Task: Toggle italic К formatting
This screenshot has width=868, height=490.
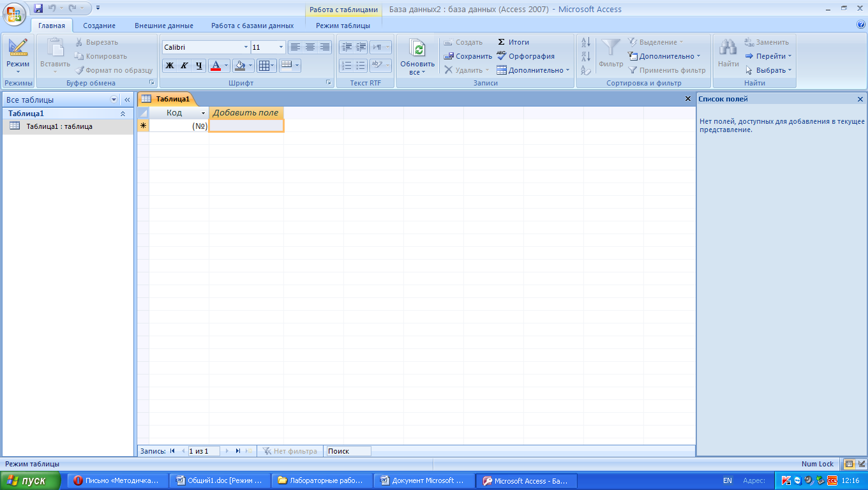Action: point(184,65)
